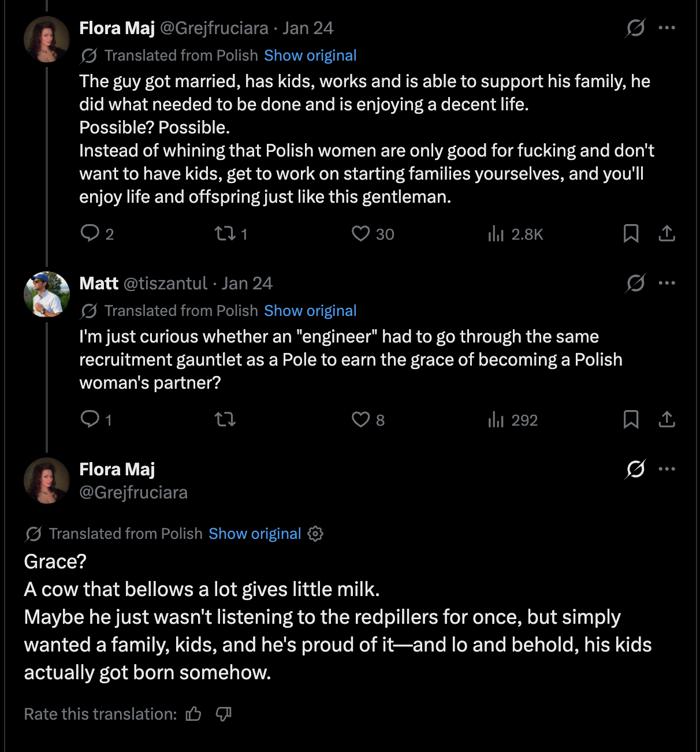The width and height of the screenshot is (700, 752).
Task: Rate translation with thumbs down
Action: [x=224, y=714]
